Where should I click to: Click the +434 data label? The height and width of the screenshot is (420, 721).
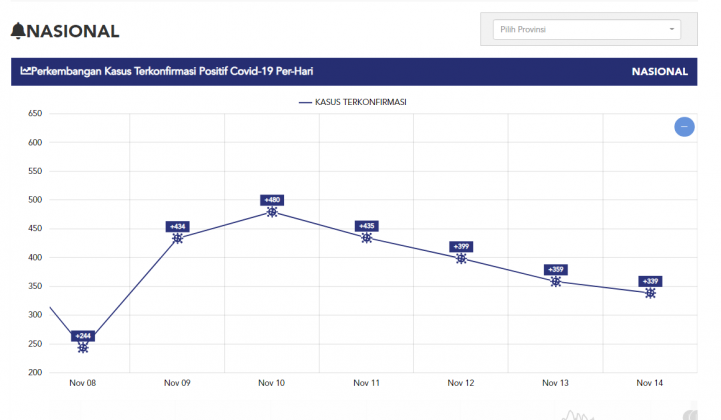(x=178, y=226)
